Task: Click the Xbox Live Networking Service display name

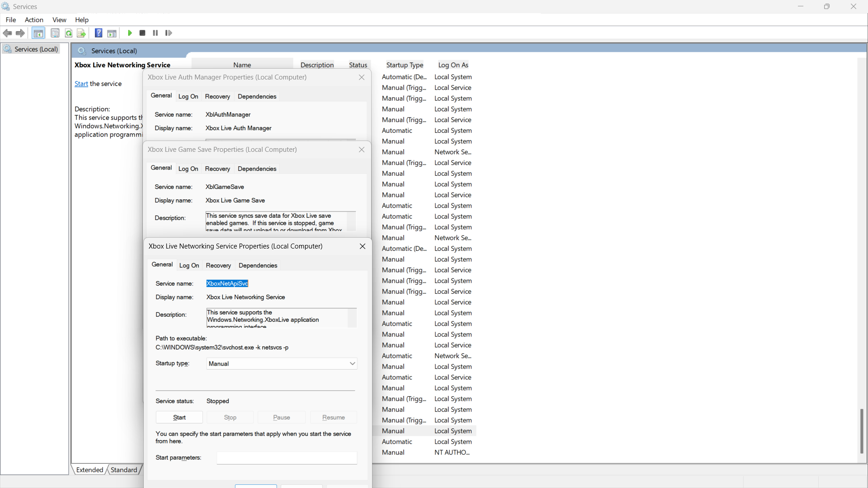Action: [x=245, y=297]
